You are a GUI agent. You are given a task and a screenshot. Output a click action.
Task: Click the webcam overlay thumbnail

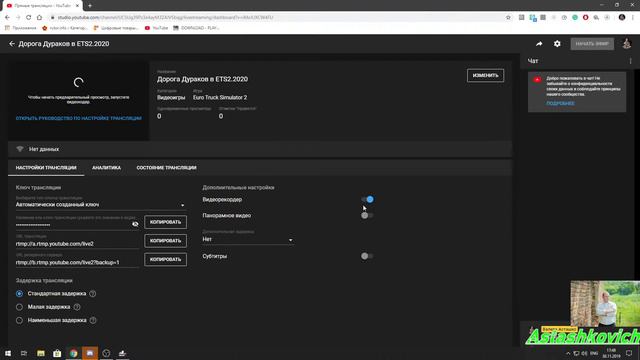pos(605,303)
